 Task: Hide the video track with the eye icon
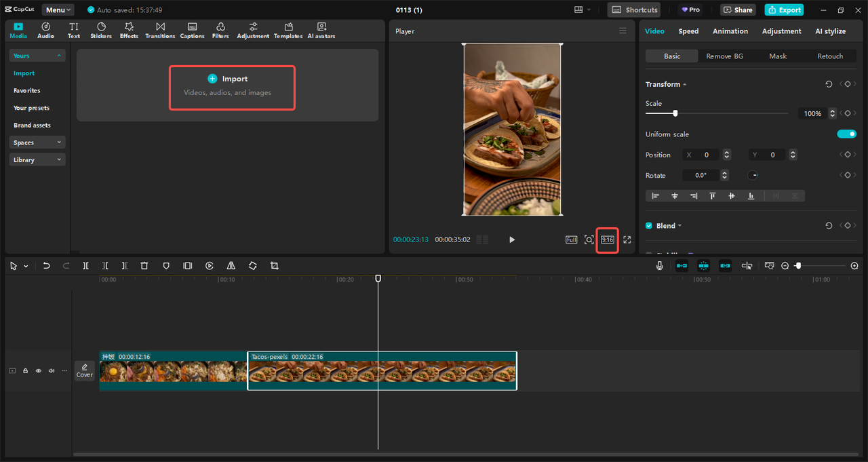pos(39,371)
